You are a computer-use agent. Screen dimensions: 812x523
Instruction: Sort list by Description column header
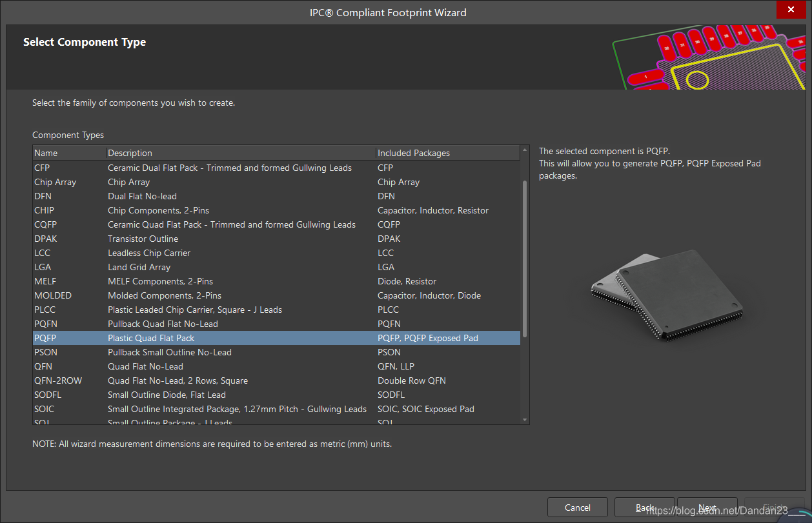(x=241, y=153)
